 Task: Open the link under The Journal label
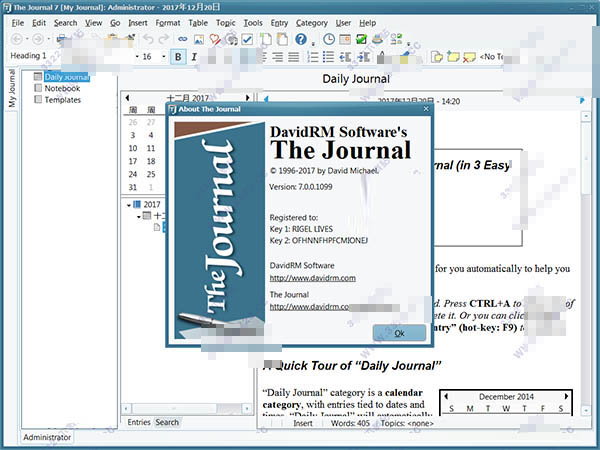309,307
